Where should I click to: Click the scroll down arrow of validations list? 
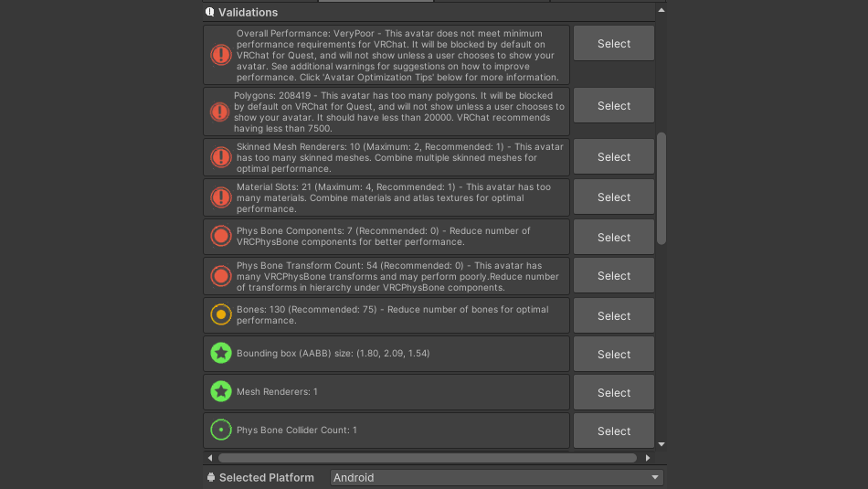click(662, 444)
